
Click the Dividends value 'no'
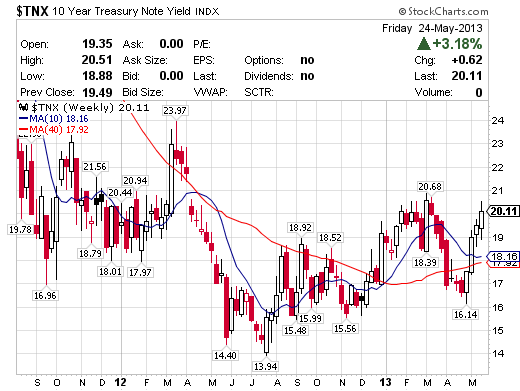point(307,76)
